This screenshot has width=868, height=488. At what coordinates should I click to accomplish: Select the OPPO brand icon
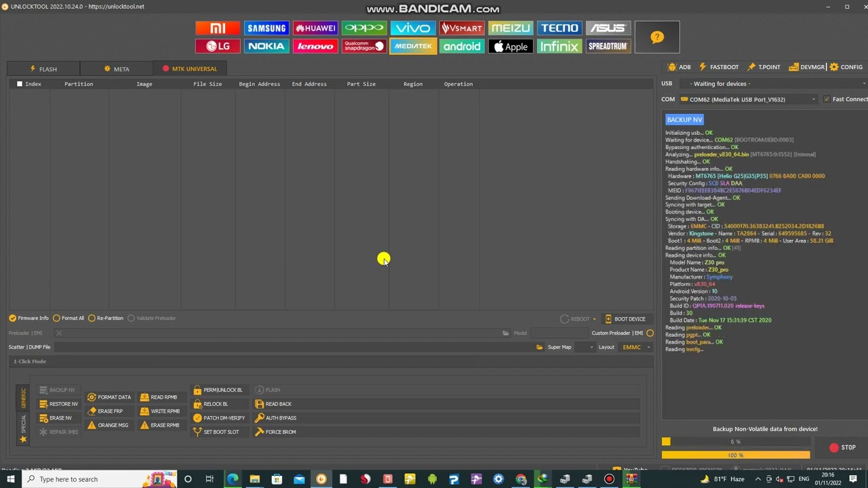coord(364,28)
